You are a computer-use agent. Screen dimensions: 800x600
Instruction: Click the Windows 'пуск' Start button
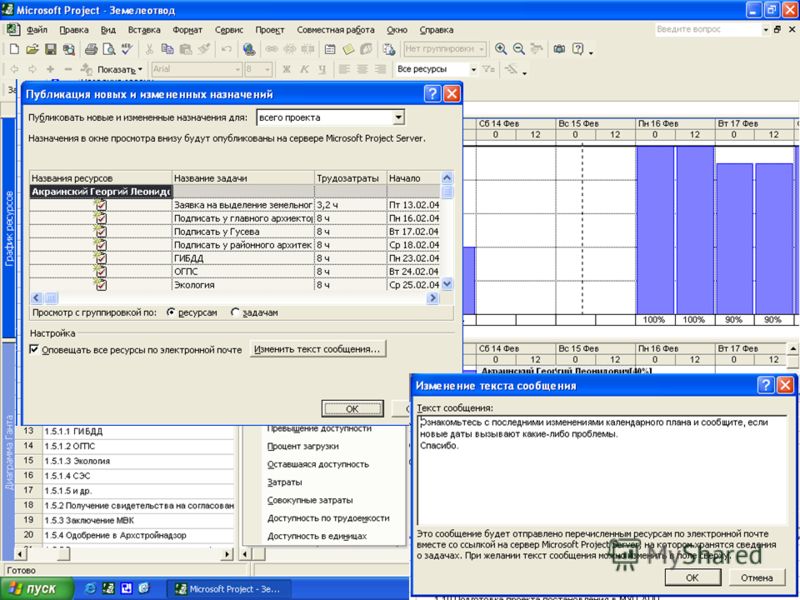(36, 588)
